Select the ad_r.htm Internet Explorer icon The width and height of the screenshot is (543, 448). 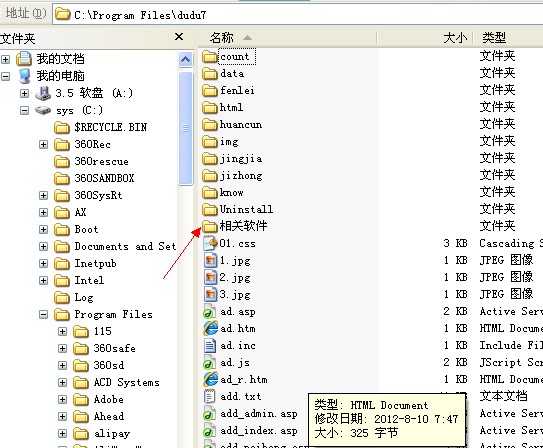click(210, 379)
